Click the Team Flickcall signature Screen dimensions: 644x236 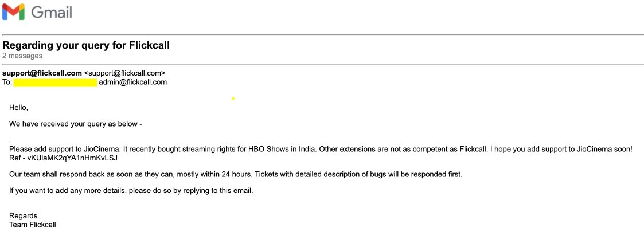[x=33, y=225]
